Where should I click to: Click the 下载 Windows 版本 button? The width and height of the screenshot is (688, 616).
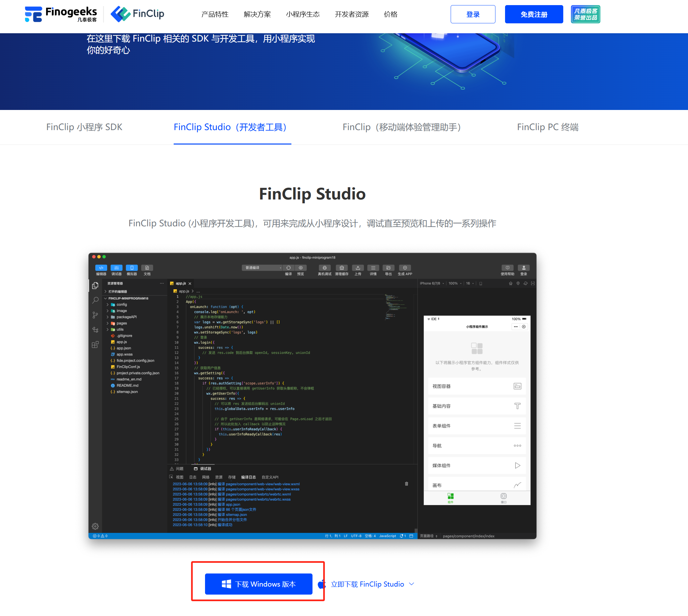pos(258,584)
